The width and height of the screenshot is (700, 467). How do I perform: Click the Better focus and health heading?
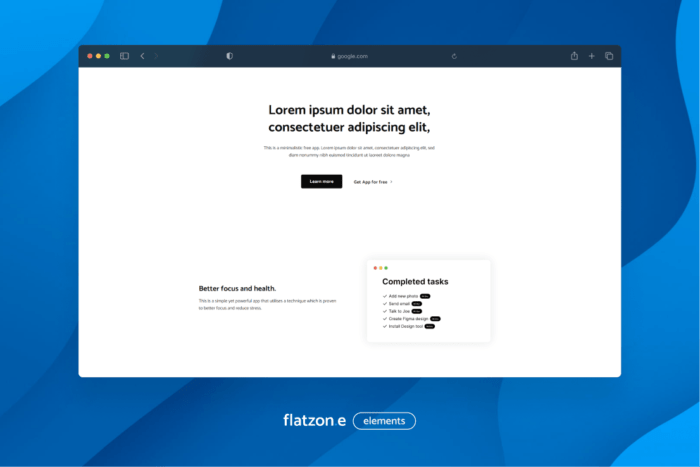click(237, 288)
